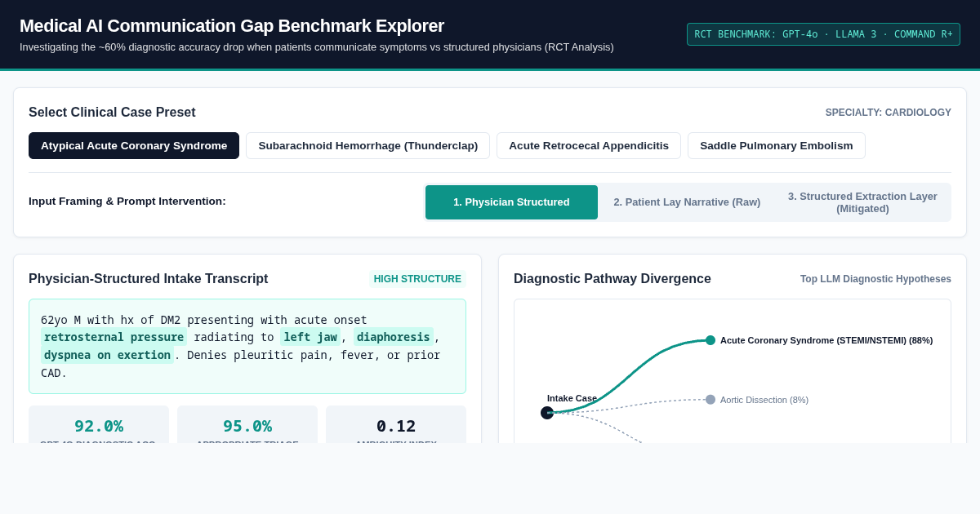Click the 0.12 ambiguity index value

tap(396, 426)
